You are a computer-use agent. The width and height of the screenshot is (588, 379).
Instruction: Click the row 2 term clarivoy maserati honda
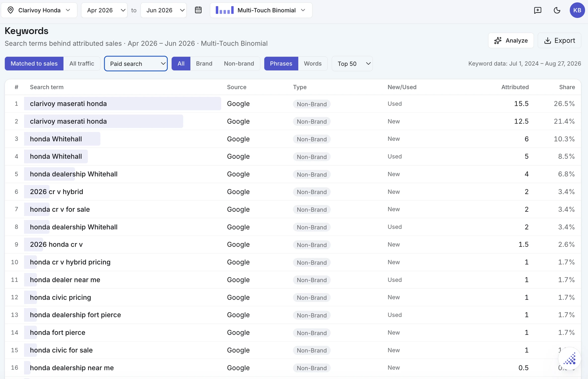coord(68,121)
